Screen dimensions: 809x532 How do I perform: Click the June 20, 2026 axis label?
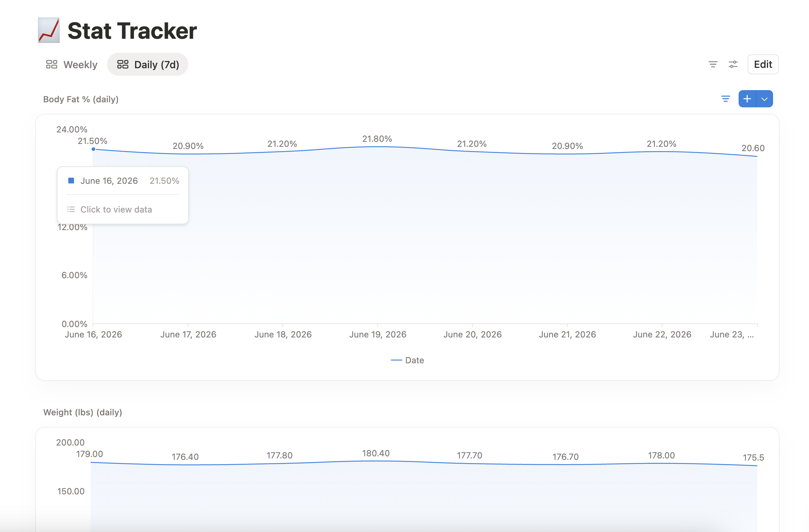(x=472, y=335)
